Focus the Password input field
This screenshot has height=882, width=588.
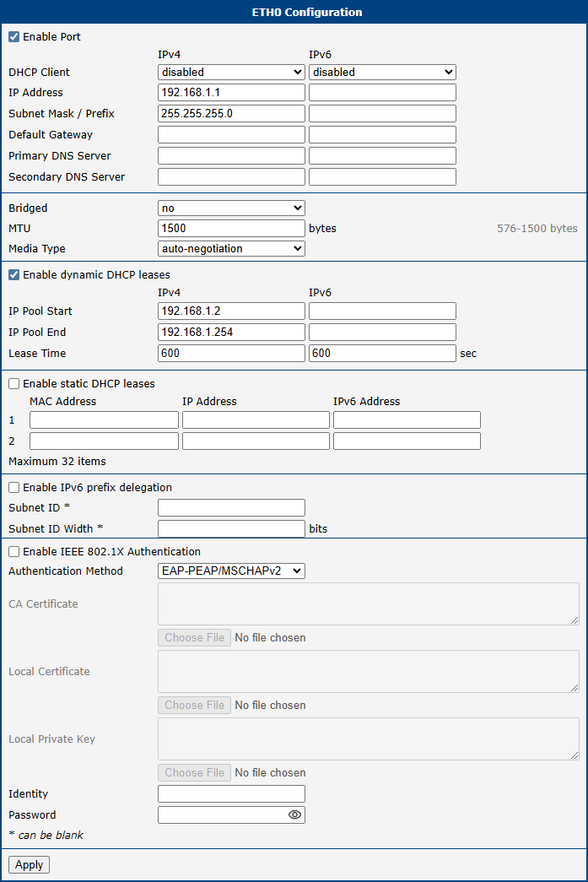pyautogui.click(x=232, y=815)
